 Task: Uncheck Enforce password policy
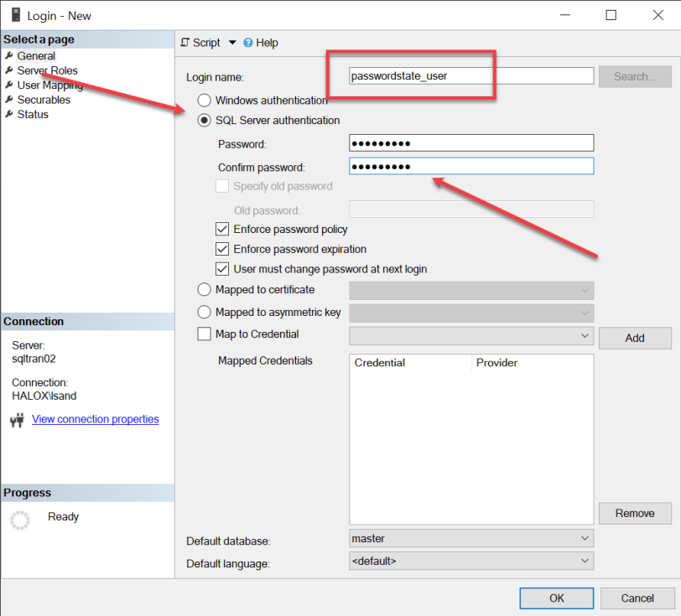[222, 229]
